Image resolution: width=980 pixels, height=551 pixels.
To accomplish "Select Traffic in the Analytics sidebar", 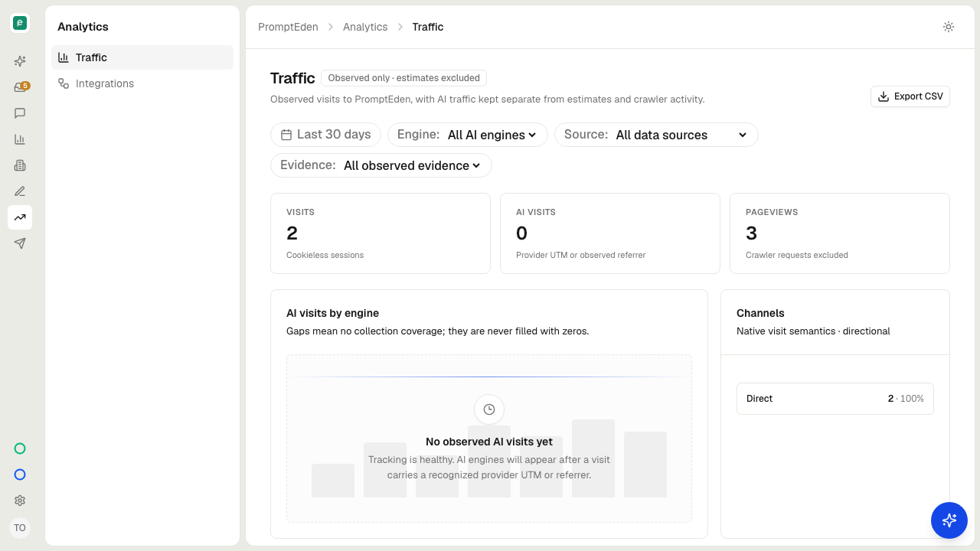I will pyautogui.click(x=142, y=57).
